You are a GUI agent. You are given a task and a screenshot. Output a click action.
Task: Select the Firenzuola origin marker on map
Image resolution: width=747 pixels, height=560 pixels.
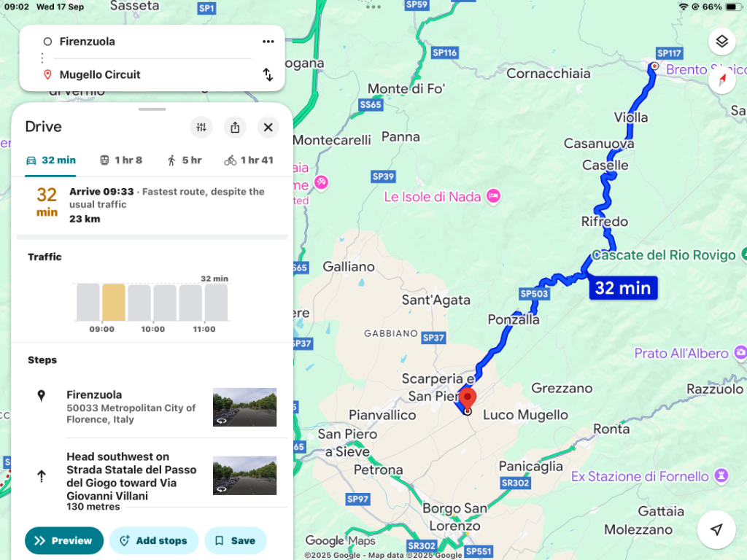point(655,66)
